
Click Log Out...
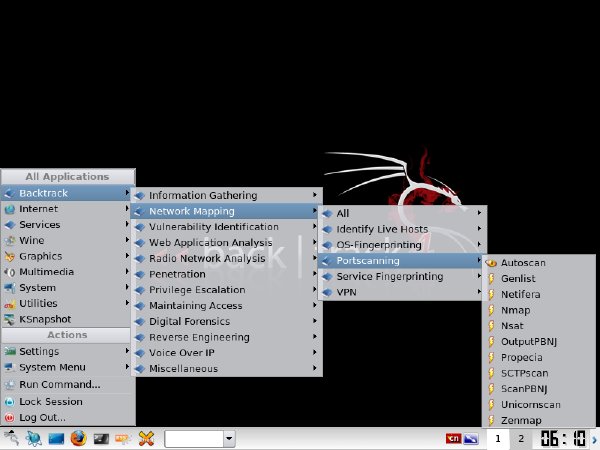(x=67, y=417)
